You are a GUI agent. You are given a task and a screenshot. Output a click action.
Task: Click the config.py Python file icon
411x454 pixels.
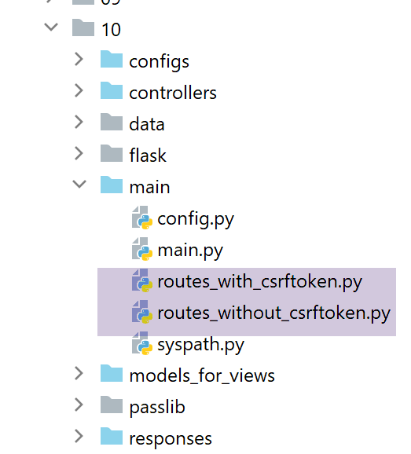(142, 218)
